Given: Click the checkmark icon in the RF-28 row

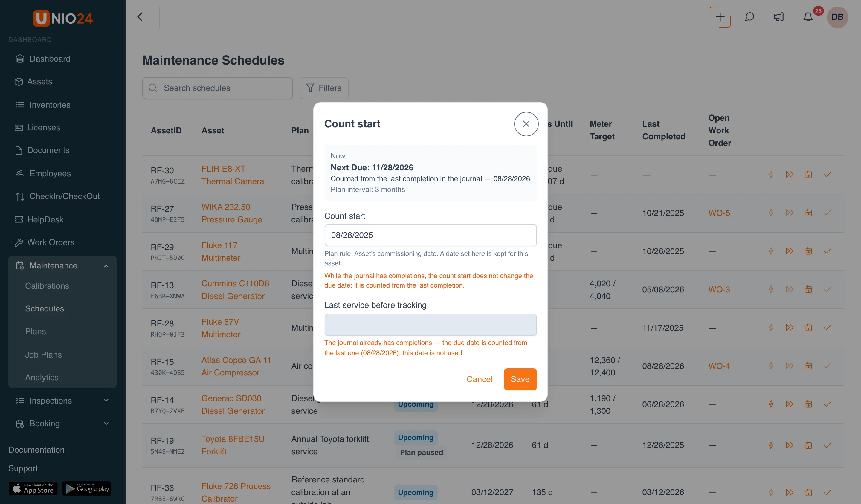Looking at the screenshot, I should [827, 328].
